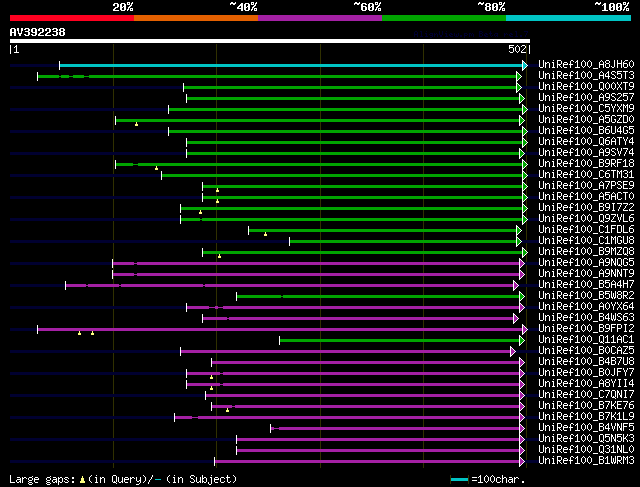This screenshot has width=640, height=487.
Task: Click the purple arrowhead ending the B0CAZ5 alignment
Action: [513, 351]
